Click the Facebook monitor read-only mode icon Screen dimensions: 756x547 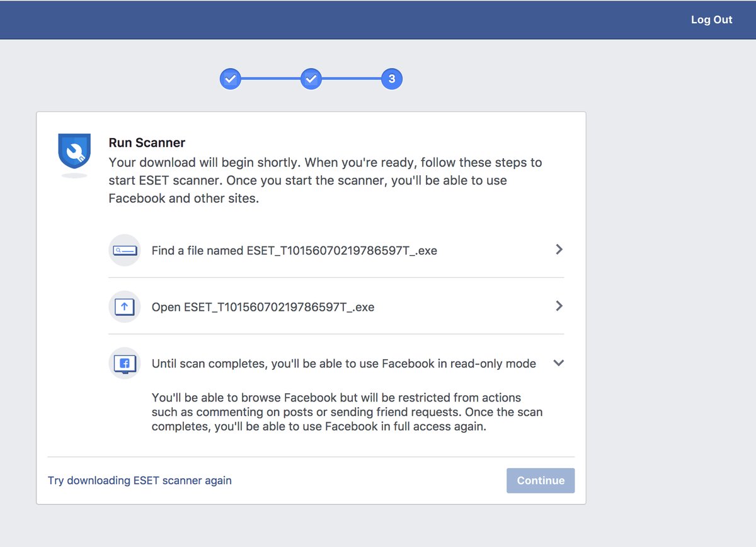point(124,364)
